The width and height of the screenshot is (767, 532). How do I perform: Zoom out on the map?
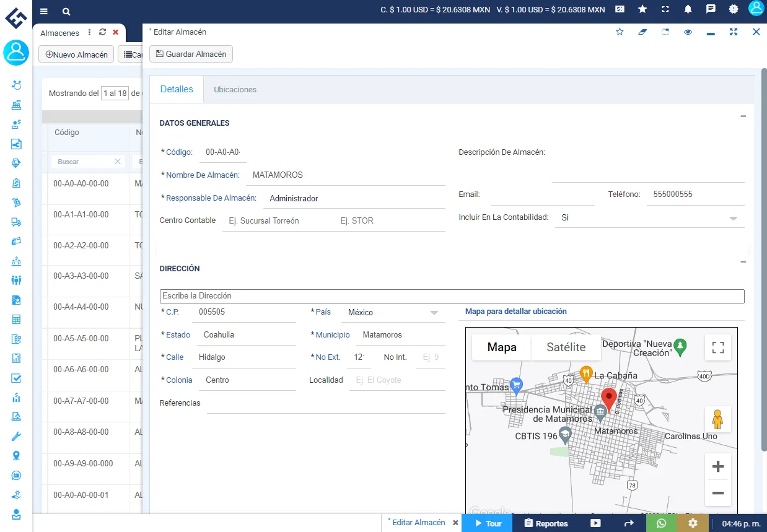[718, 493]
